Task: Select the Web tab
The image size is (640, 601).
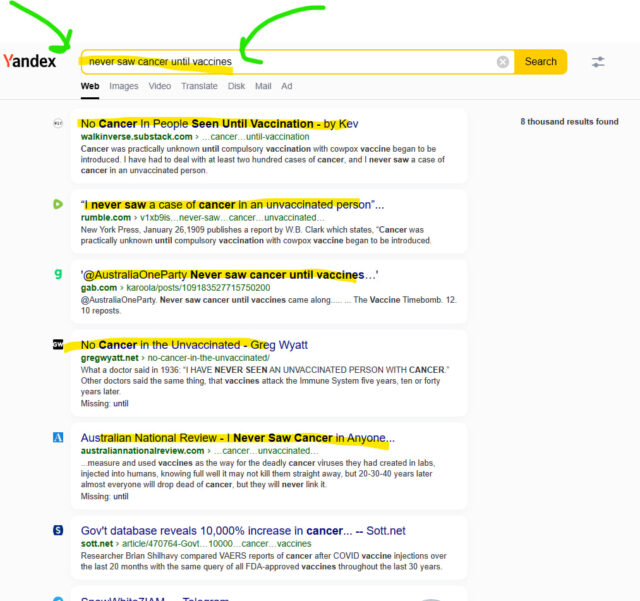Action: (90, 86)
